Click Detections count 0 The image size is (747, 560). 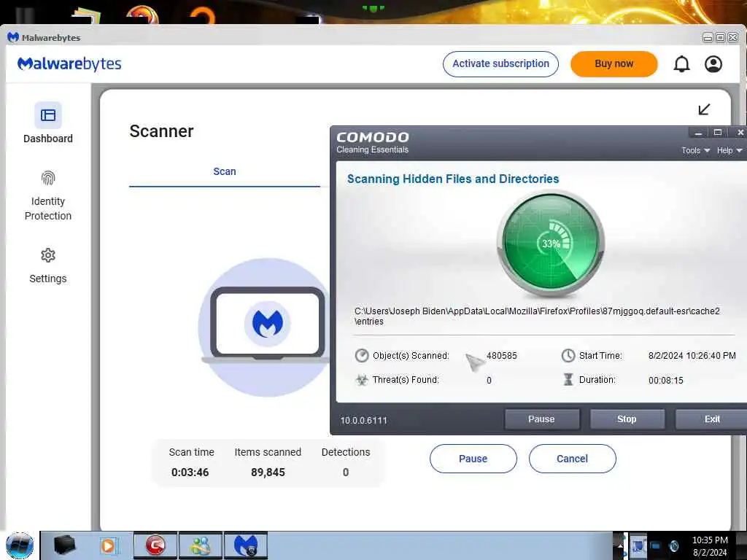[346, 472]
